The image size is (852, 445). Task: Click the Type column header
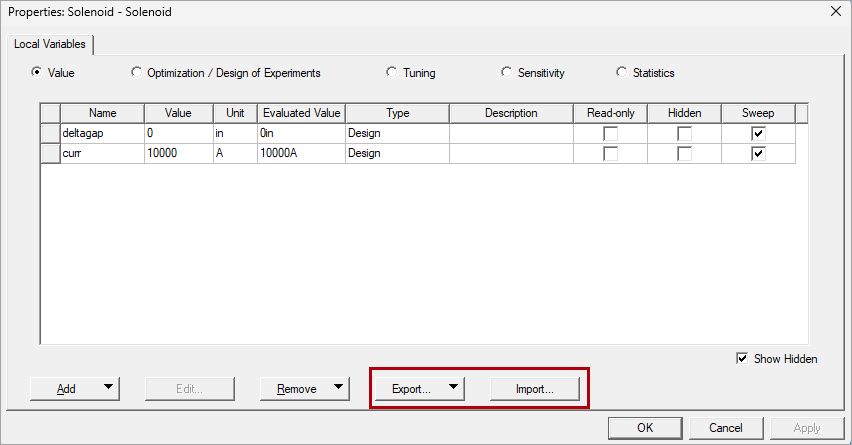pyautogui.click(x=397, y=113)
